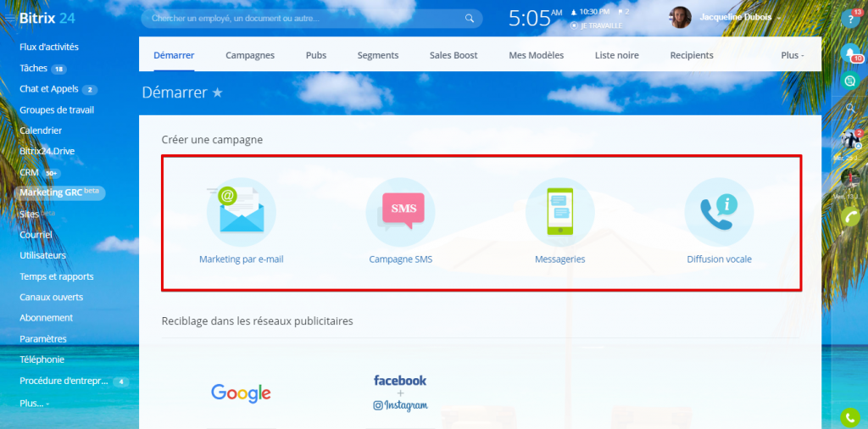Open Abonnement in the sidebar

point(46,318)
